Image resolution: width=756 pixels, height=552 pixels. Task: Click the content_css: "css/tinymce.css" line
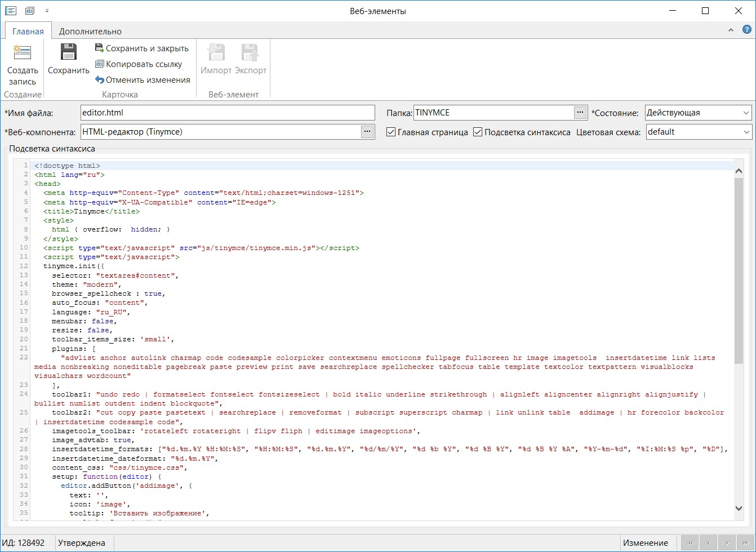pyautogui.click(x=120, y=468)
